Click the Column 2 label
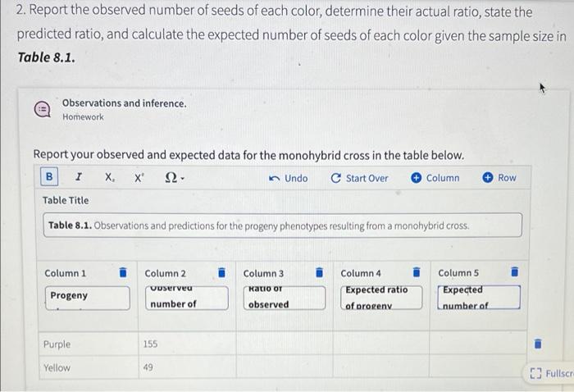Screen dimensions: 574x392 pyautogui.click(x=165, y=273)
